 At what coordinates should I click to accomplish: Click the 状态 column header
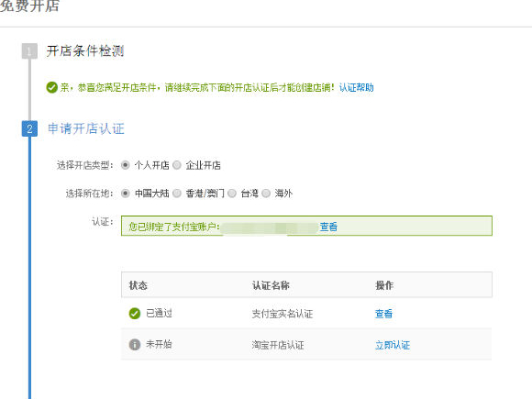(139, 285)
